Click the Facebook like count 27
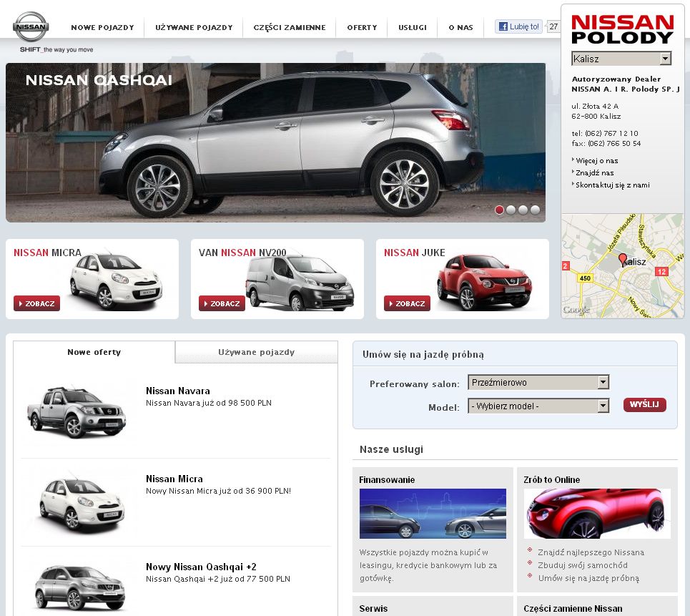 (553, 26)
